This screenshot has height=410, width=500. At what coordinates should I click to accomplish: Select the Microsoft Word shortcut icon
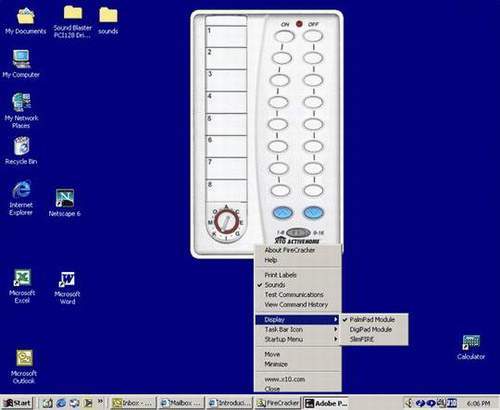[x=67, y=288]
